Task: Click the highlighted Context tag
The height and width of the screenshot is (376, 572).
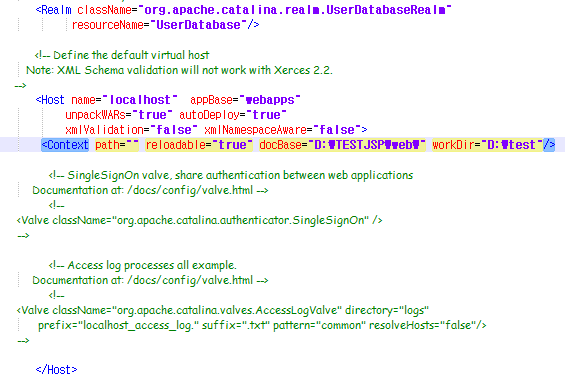Action: coord(65,145)
